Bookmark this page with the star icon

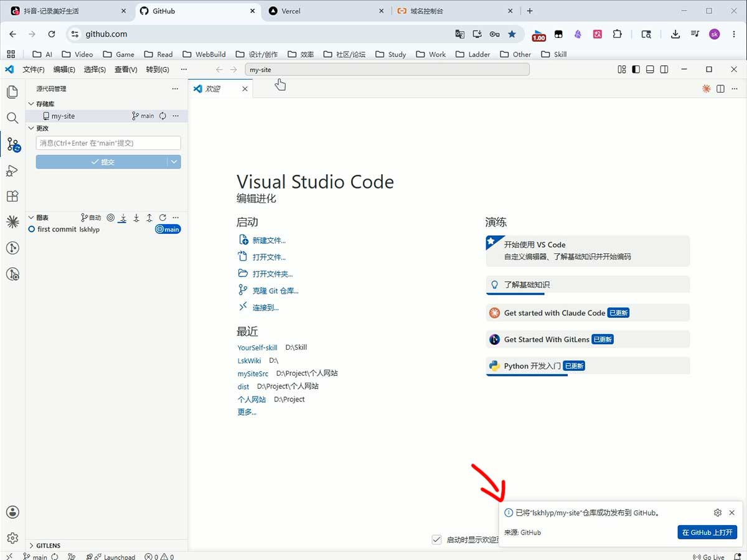tap(512, 34)
